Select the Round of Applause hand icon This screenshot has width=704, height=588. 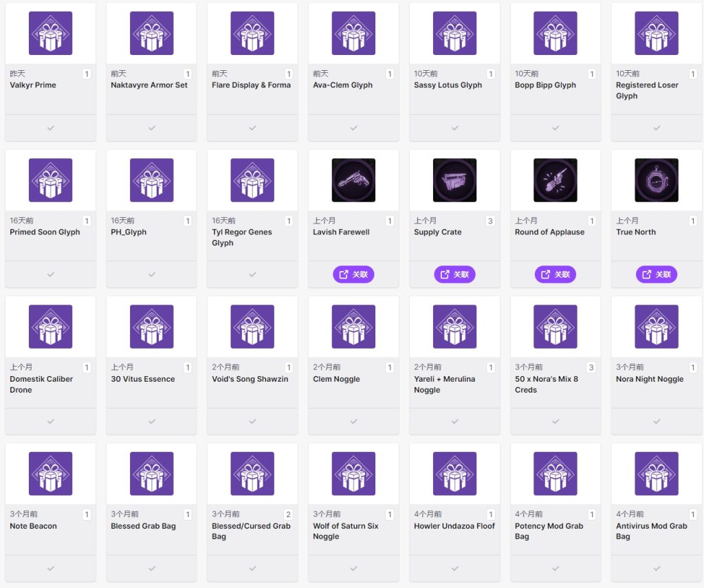(555, 180)
